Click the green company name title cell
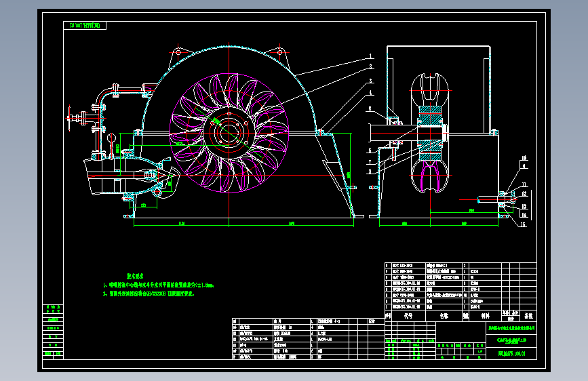The width and height of the screenshot is (588, 381). click(x=511, y=327)
